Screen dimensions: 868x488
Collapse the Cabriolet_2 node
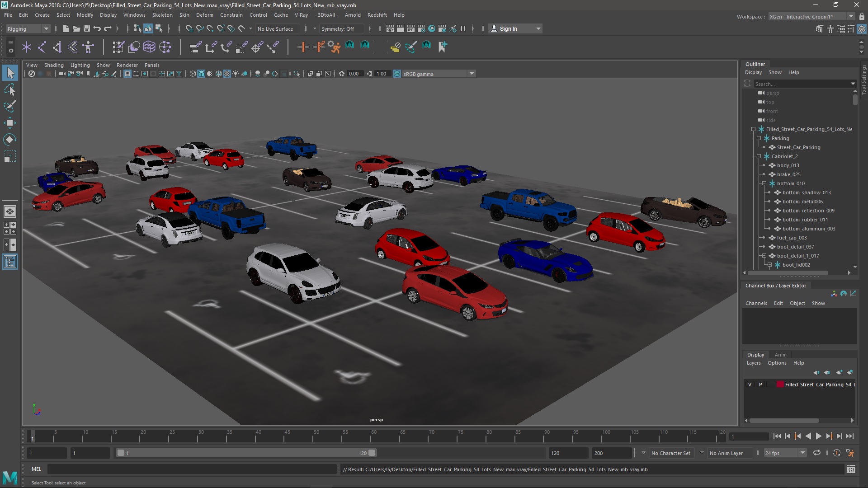(759, 156)
